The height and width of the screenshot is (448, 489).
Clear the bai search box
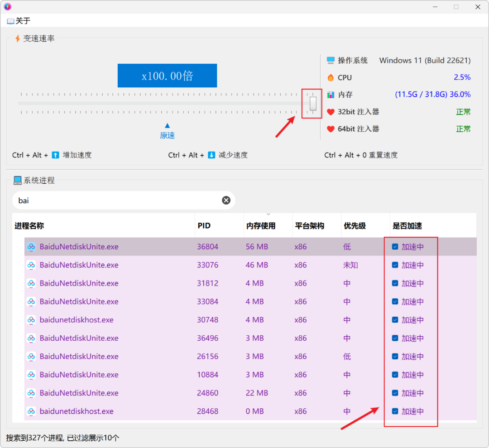(226, 200)
